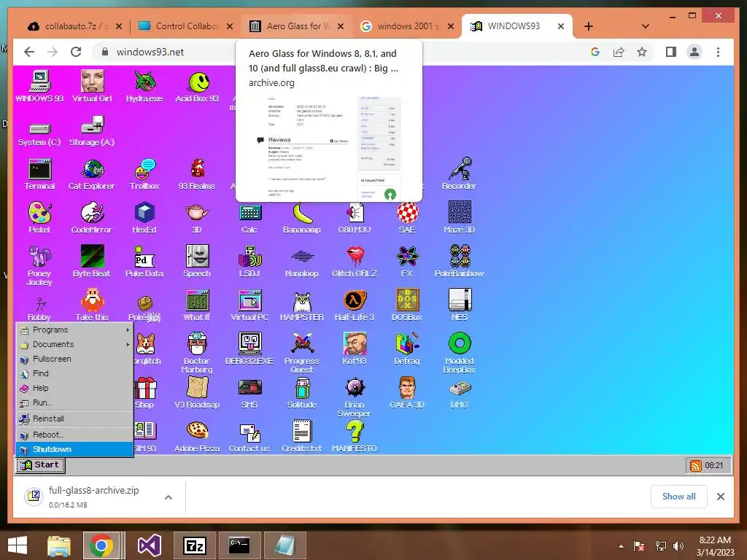Click the share page icon
The height and width of the screenshot is (560, 747).
tap(619, 52)
